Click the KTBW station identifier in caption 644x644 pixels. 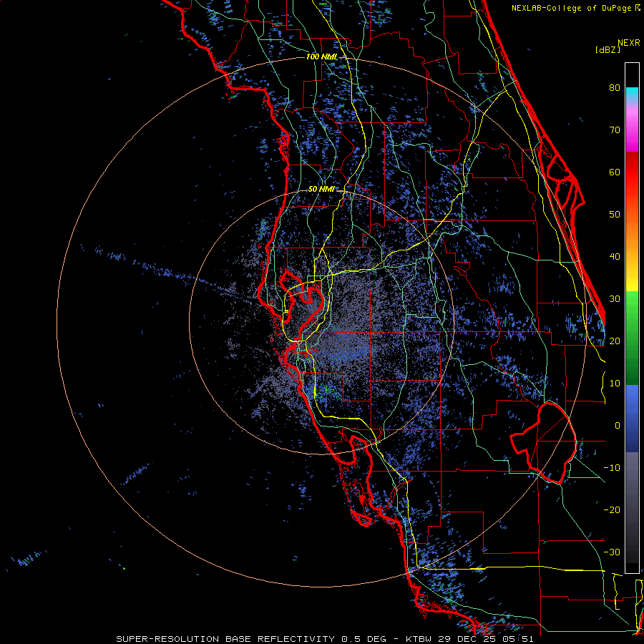point(420,639)
